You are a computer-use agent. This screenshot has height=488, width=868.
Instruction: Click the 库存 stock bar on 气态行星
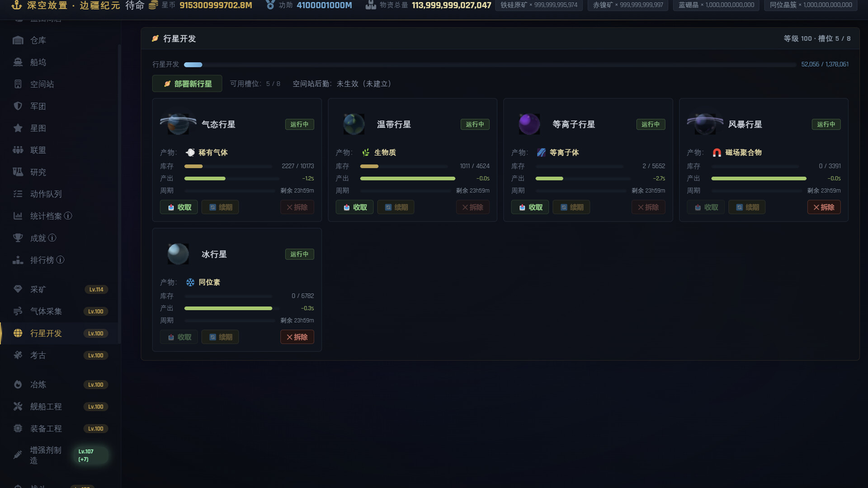pyautogui.click(x=228, y=166)
